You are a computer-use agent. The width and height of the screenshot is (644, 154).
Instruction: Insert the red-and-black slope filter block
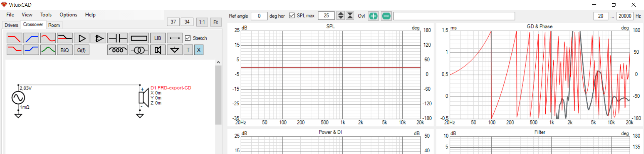[x=65, y=38]
